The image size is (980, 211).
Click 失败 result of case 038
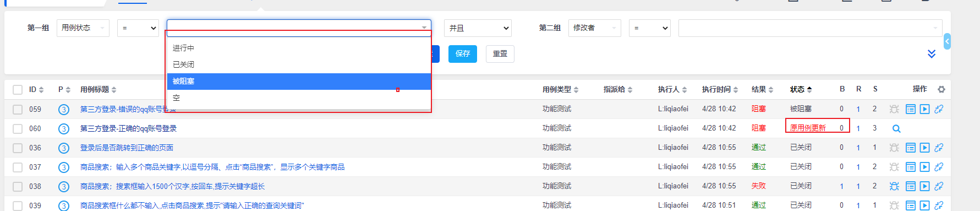point(759,186)
